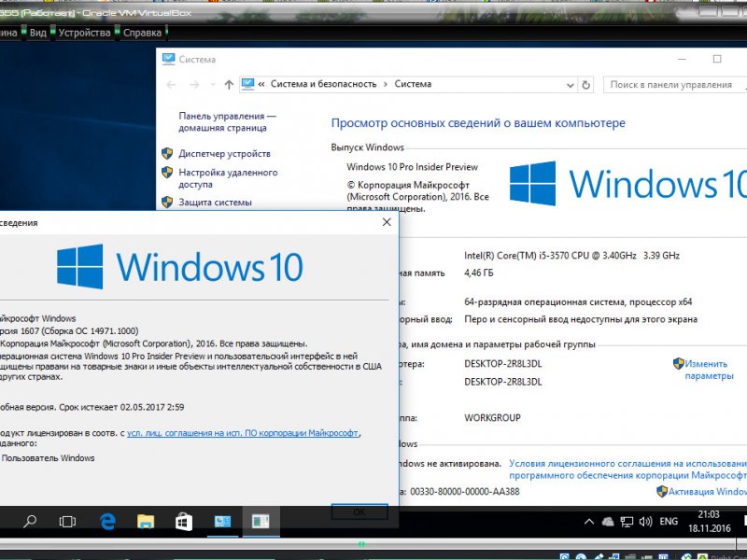The height and width of the screenshot is (560, 747).
Task: Open Диспетчер устройств link
Action: 224,153
